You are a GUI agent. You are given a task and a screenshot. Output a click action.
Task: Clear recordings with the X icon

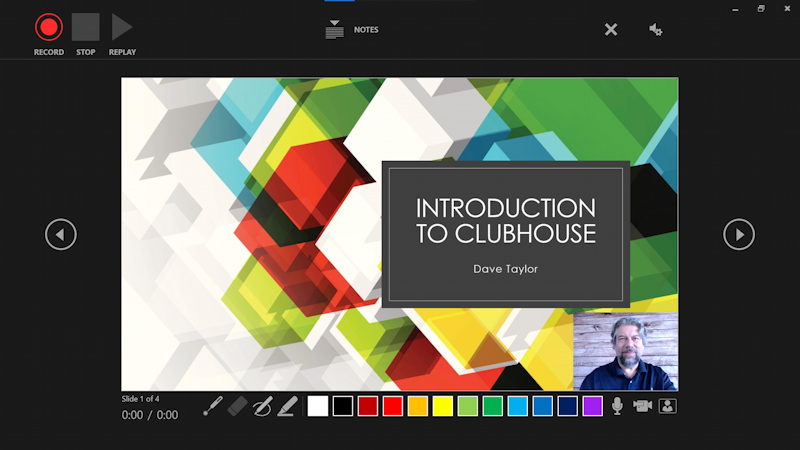coord(611,30)
